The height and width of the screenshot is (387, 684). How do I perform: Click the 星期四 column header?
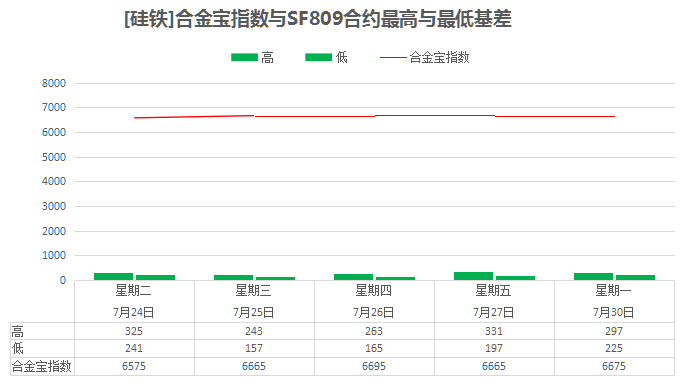point(373,290)
